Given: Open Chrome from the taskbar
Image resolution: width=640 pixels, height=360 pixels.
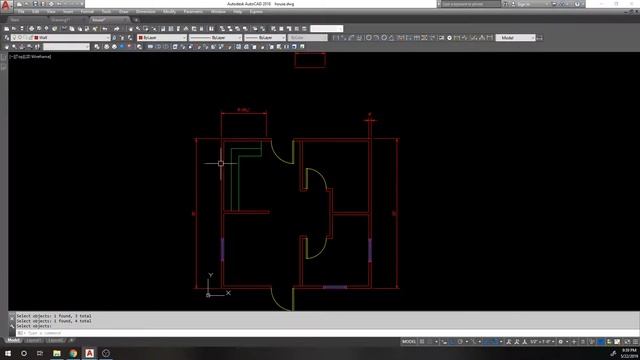Looking at the screenshot, I should point(73,353).
